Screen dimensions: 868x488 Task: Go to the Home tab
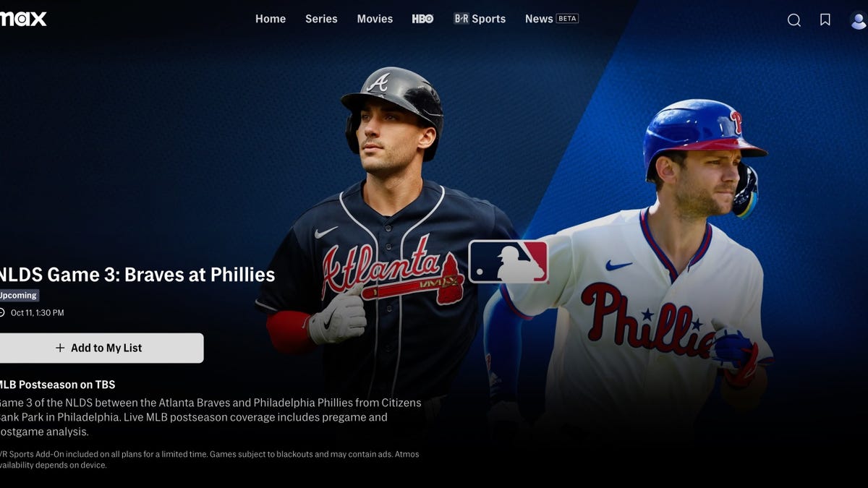tap(271, 19)
